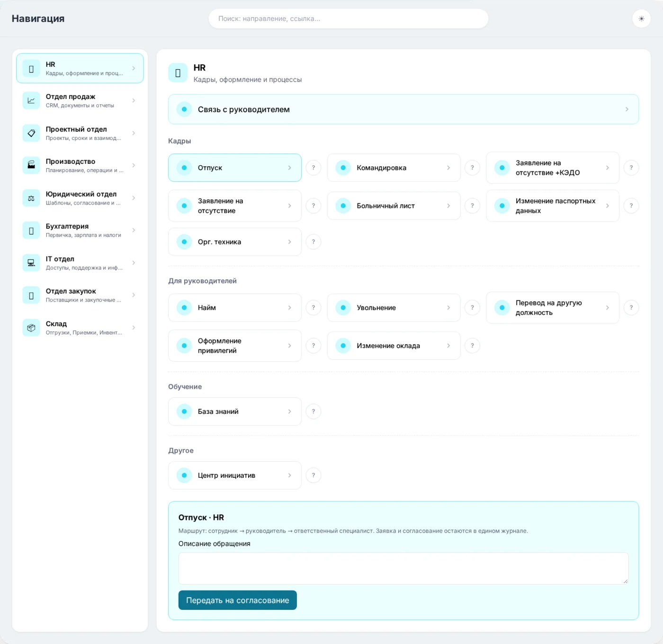Click the Проектный отдел tag icon
The image size is (663, 644).
click(x=31, y=133)
